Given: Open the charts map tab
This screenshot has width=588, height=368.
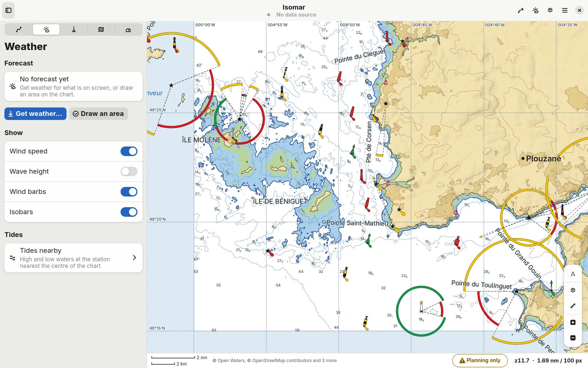Looking at the screenshot, I should 101,29.
